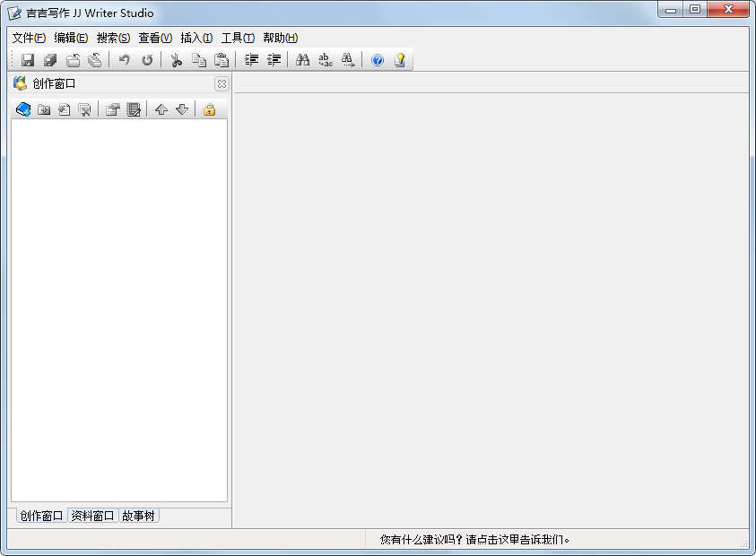756x556 pixels.
Task: Click the Copy icon
Action: 197,59
